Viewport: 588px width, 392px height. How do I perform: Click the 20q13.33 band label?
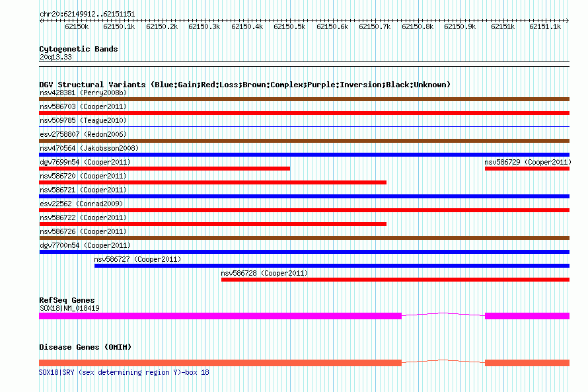coord(55,57)
